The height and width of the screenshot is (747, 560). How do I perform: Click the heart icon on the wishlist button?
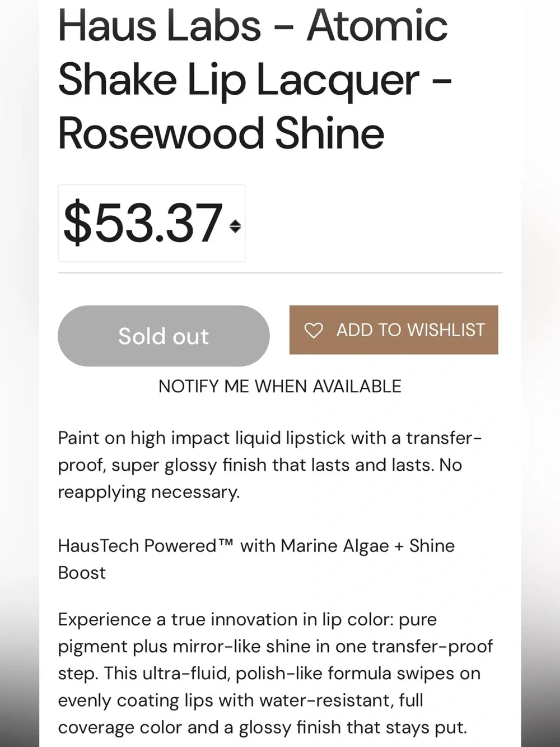click(314, 330)
